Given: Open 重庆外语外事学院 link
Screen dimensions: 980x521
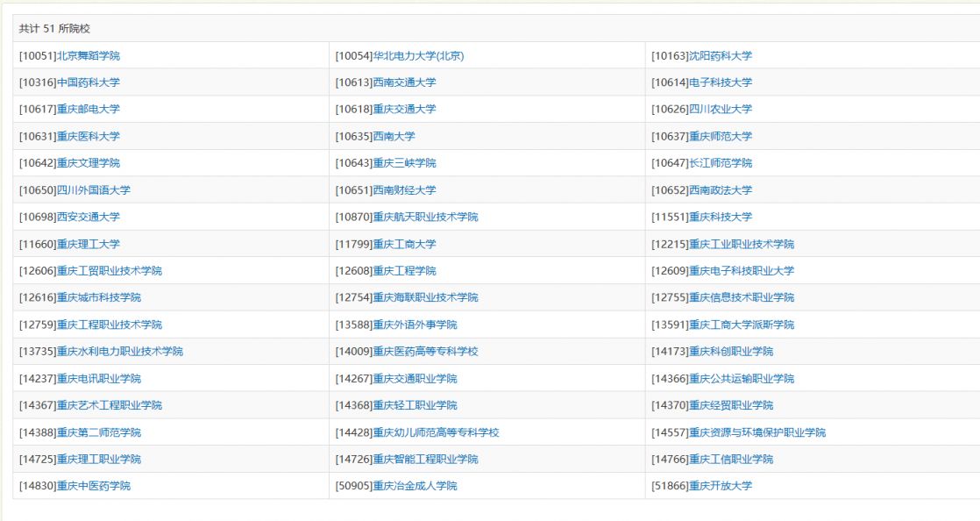Looking at the screenshot, I should coord(415,325).
